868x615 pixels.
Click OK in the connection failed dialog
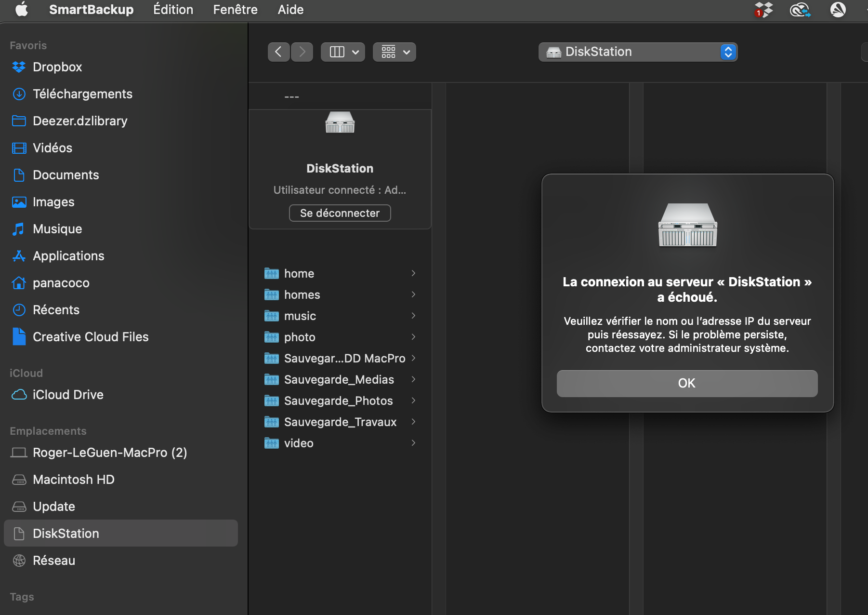pyautogui.click(x=687, y=383)
